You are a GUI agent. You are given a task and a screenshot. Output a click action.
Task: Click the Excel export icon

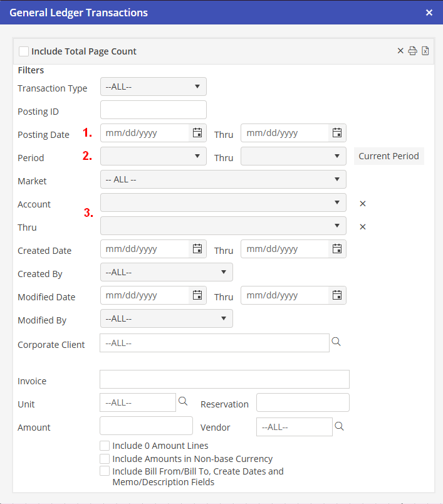425,51
